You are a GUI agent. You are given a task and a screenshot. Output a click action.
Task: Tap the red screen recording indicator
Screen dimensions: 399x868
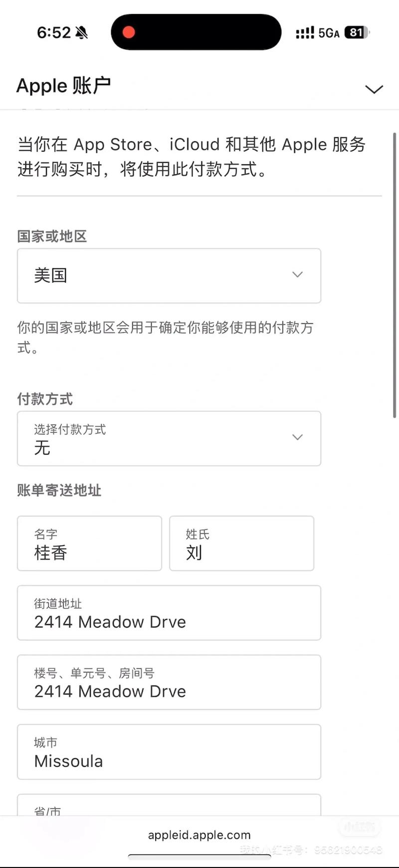pyautogui.click(x=129, y=32)
